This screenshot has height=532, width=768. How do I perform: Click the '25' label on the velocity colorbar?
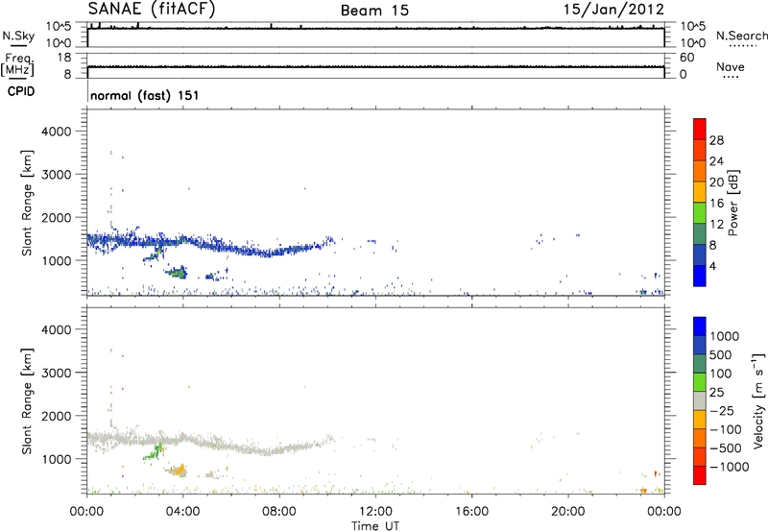(716, 393)
